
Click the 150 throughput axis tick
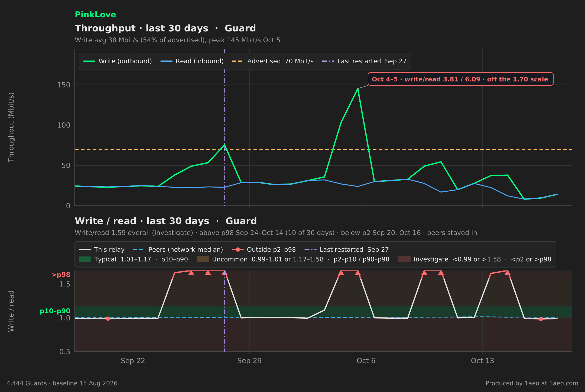(x=64, y=85)
